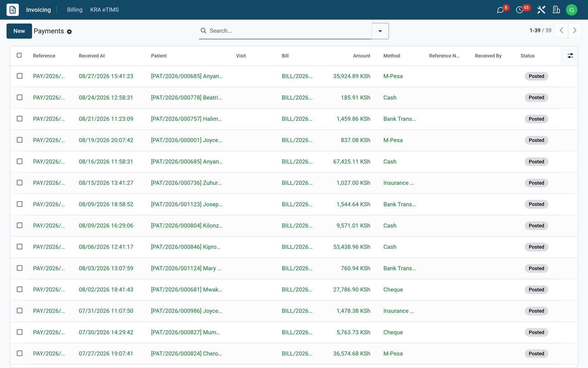Tick the row dated 07/27/2026 19:07:41
This screenshot has width=588, height=368.
19,354
